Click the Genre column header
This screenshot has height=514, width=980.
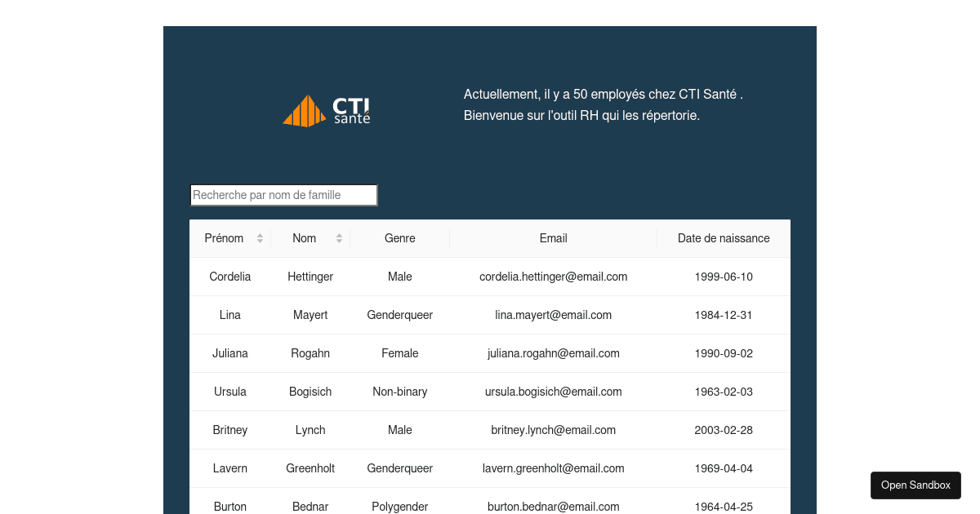[x=400, y=238]
